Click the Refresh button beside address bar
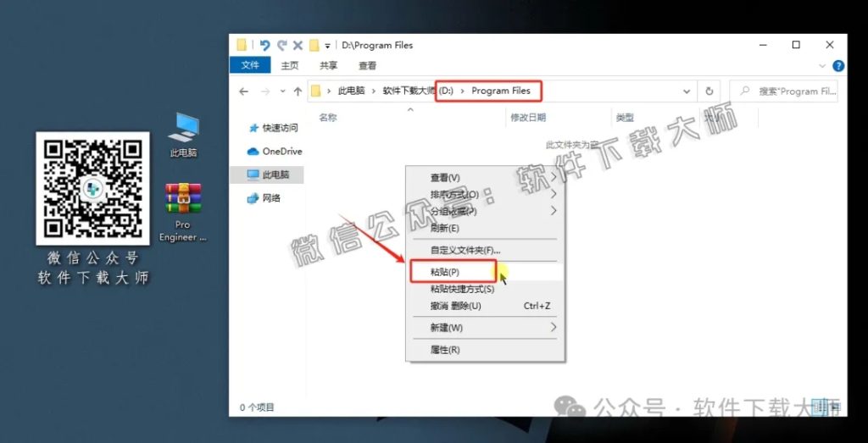Image resolution: width=868 pixels, height=443 pixels. point(709,91)
